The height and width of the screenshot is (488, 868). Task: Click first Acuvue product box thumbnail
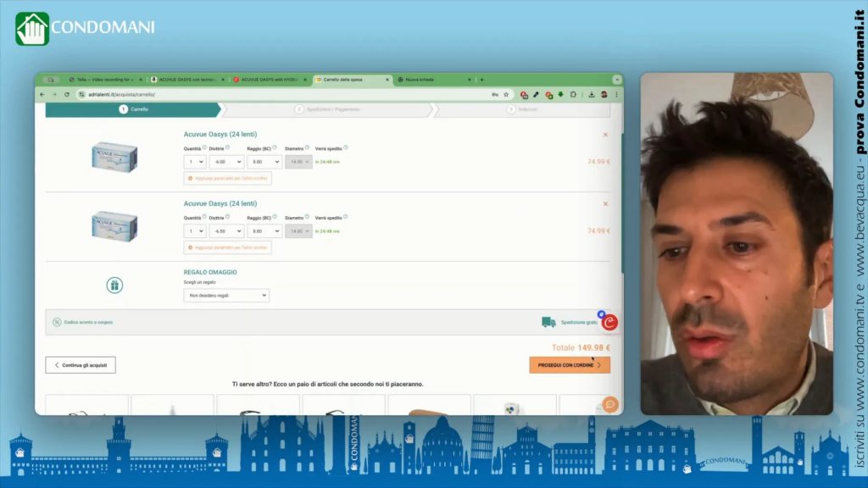(114, 158)
